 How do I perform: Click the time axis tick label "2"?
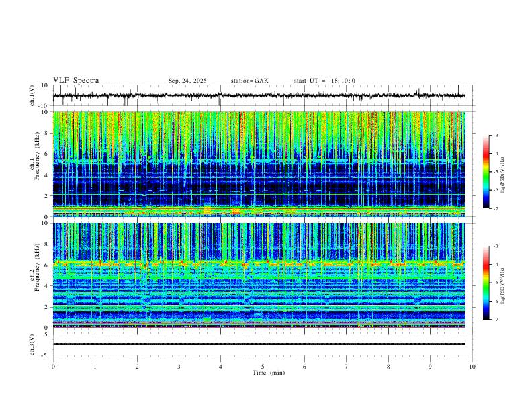[x=137, y=367]
